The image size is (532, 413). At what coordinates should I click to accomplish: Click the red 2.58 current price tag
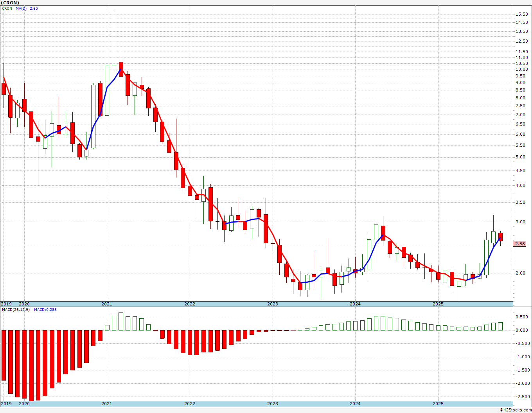(x=520, y=244)
